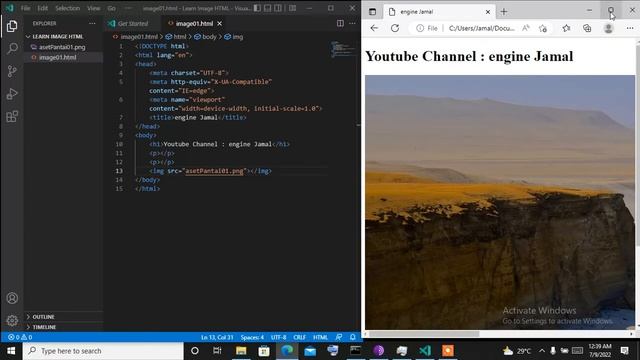Open notifications bell in status bar

pyautogui.click(x=353, y=337)
